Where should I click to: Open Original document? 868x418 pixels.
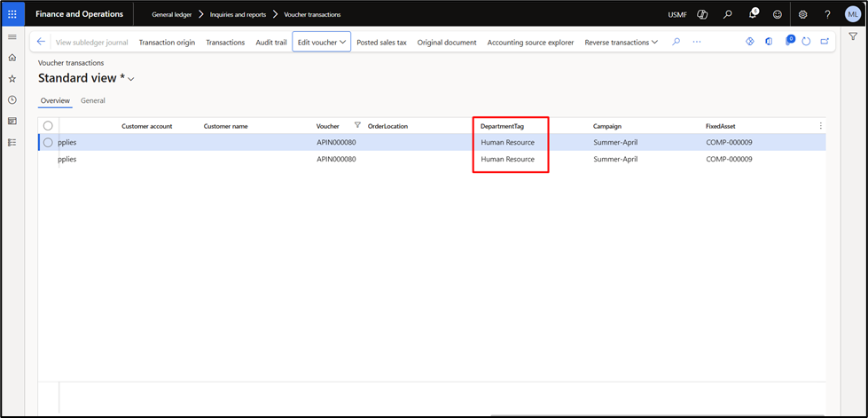click(447, 42)
